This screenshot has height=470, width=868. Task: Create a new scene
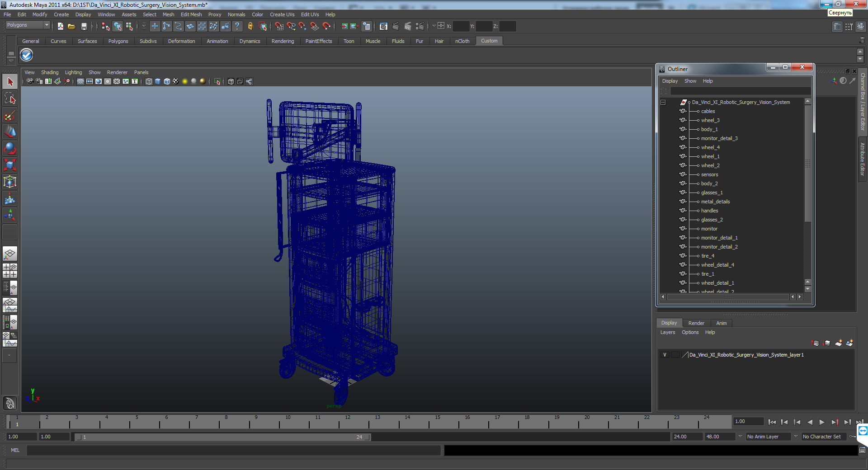coord(60,26)
